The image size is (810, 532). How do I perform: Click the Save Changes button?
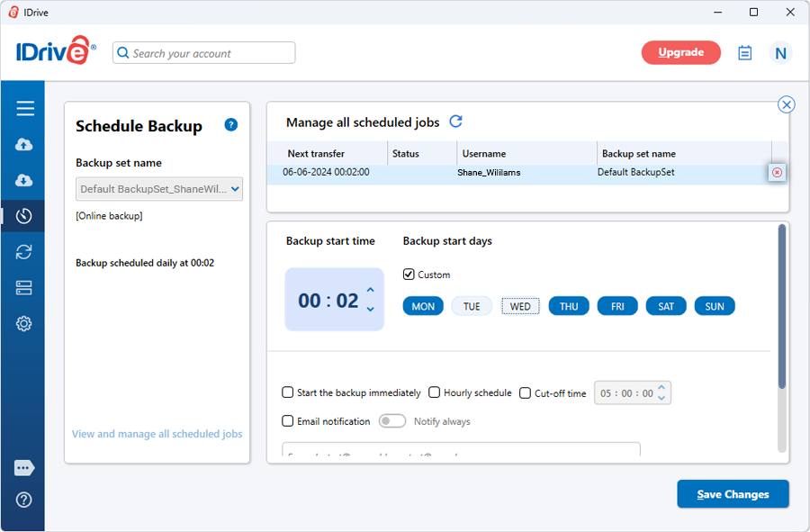pos(733,494)
